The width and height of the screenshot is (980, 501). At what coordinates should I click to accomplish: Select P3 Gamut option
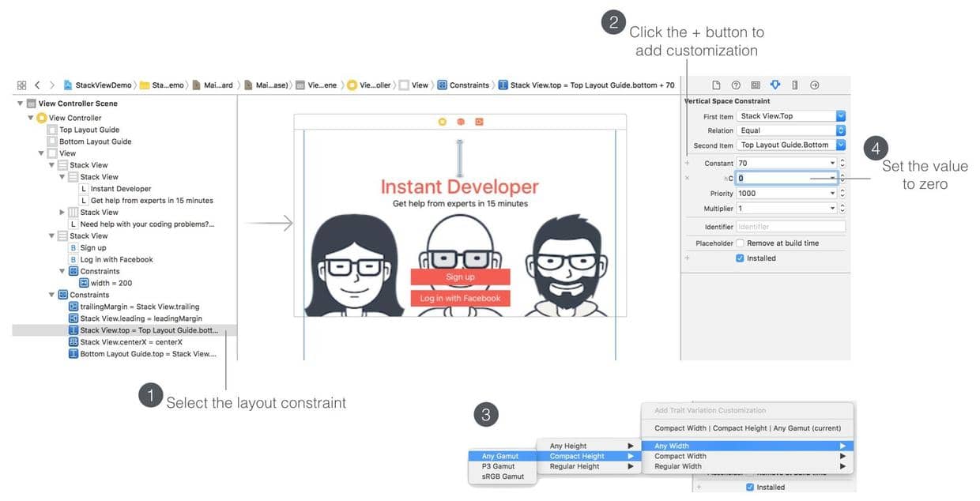503,466
